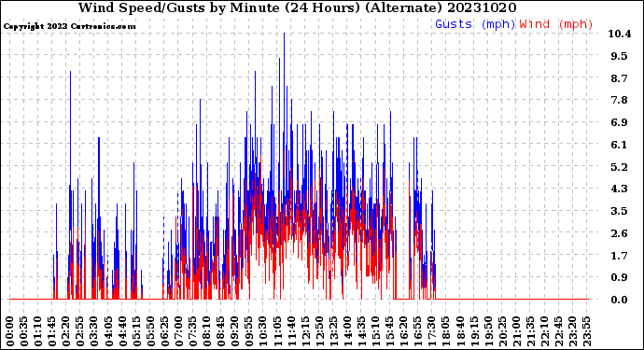Click the 18:40 time axis label

460,330
